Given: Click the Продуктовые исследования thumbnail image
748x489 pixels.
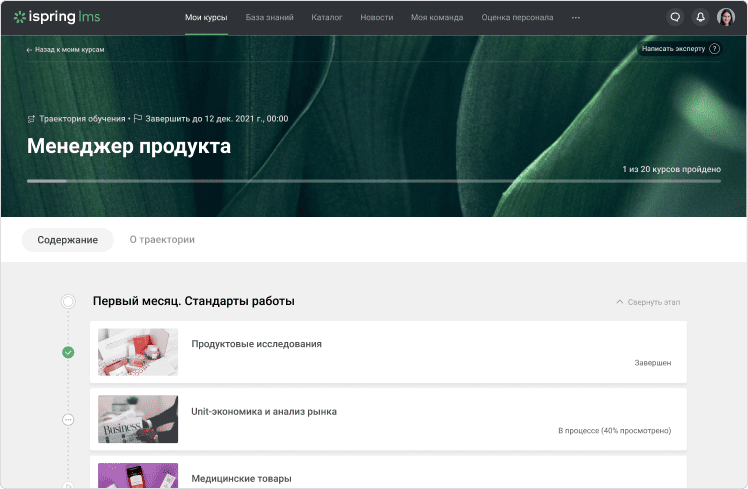Looking at the screenshot, I should pos(138,352).
